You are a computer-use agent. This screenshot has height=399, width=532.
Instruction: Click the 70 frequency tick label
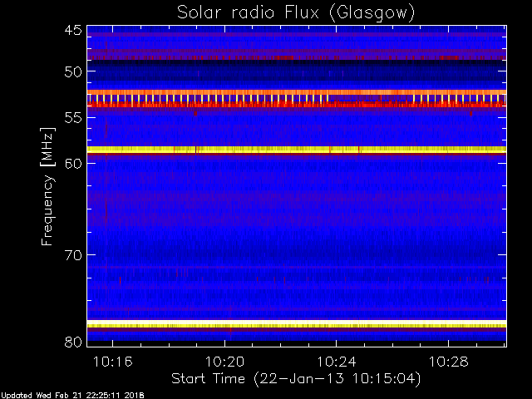coord(73,255)
